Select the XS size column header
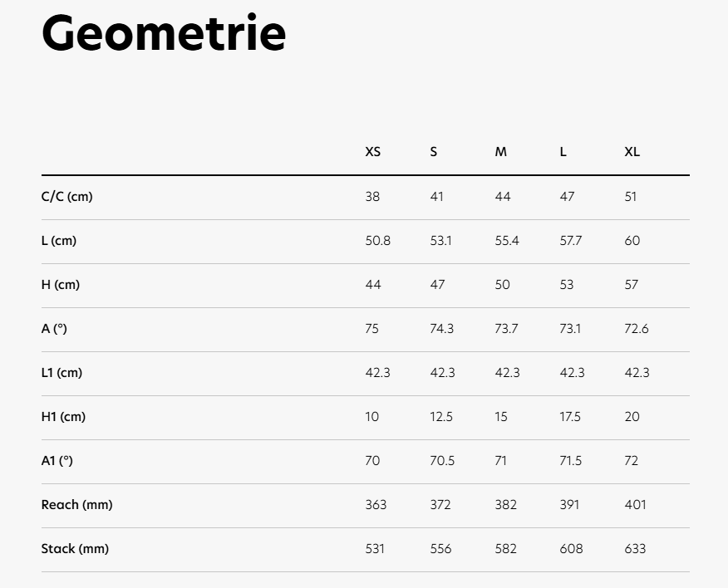The height and width of the screenshot is (588, 728). point(373,152)
